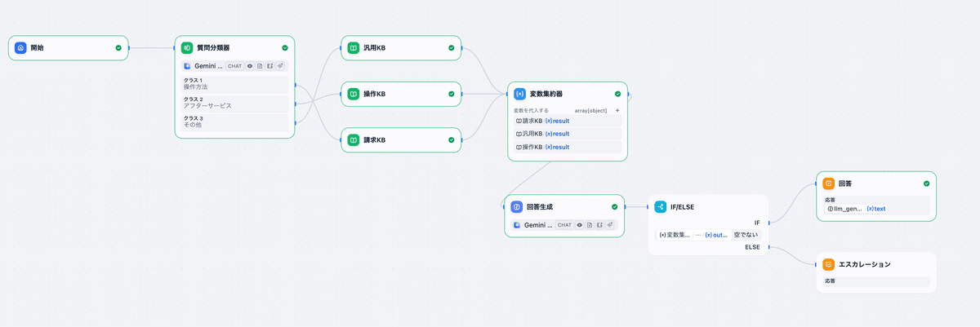Click the eye vision icon in 回答生成
Image resolution: width=980 pixels, height=327 pixels.
coord(580,225)
